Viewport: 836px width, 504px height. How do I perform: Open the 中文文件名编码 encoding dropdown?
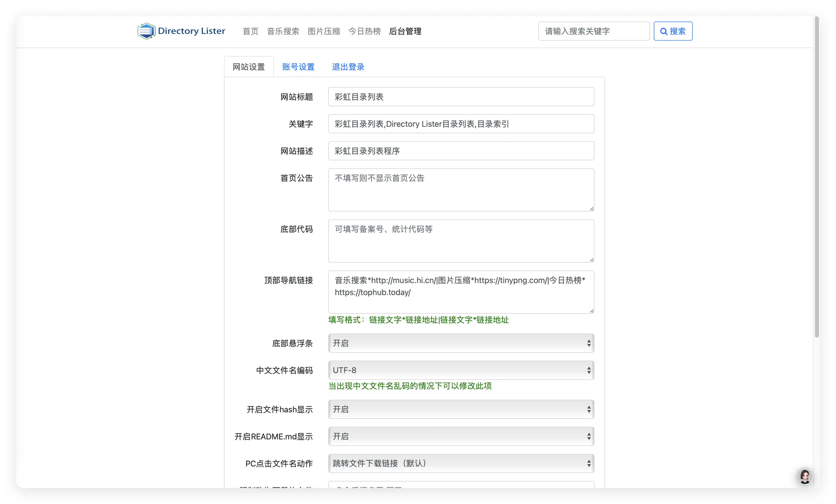tap(460, 370)
